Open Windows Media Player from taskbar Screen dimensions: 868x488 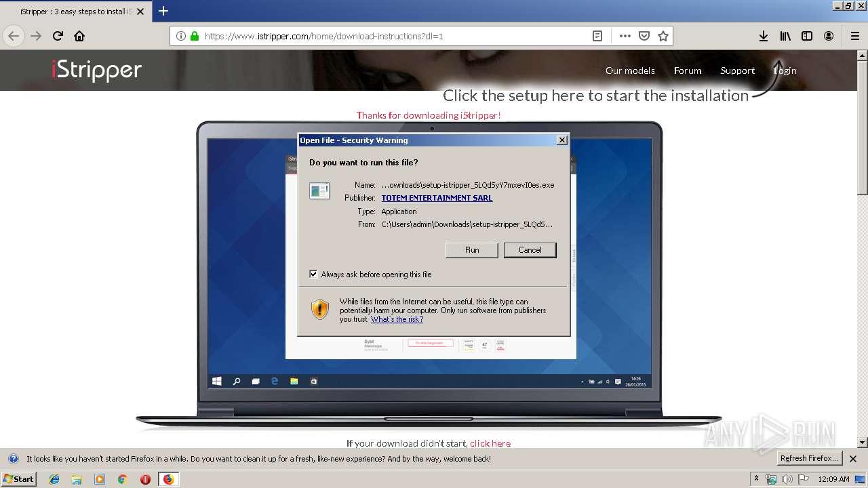100,479
